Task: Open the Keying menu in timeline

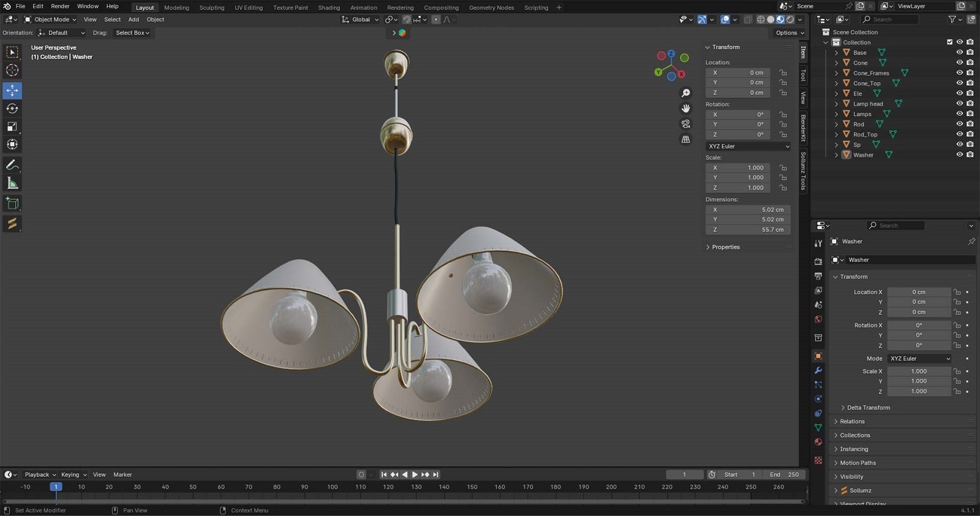Action: coord(73,474)
